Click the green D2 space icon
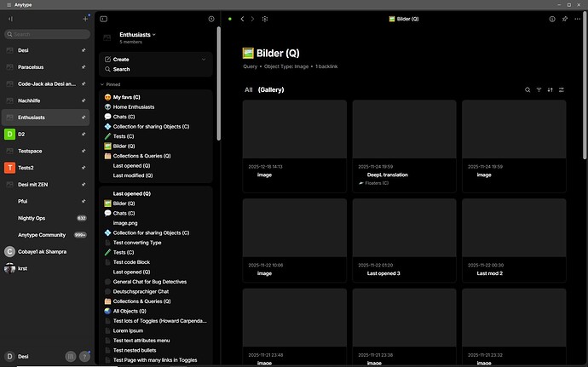Screen dimensions: 588x367 pyautogui.click(x=9, y=134)
